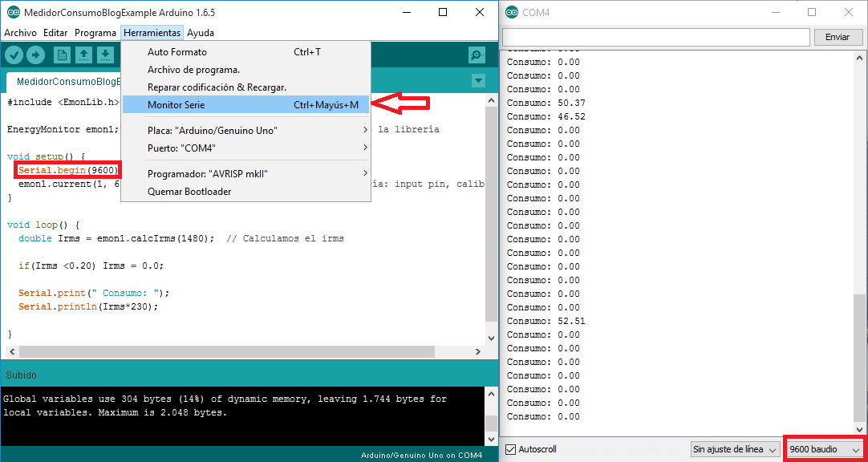Maximize the Arduino IDE window
The image size is (868, 462).
(x=443, y=12)
